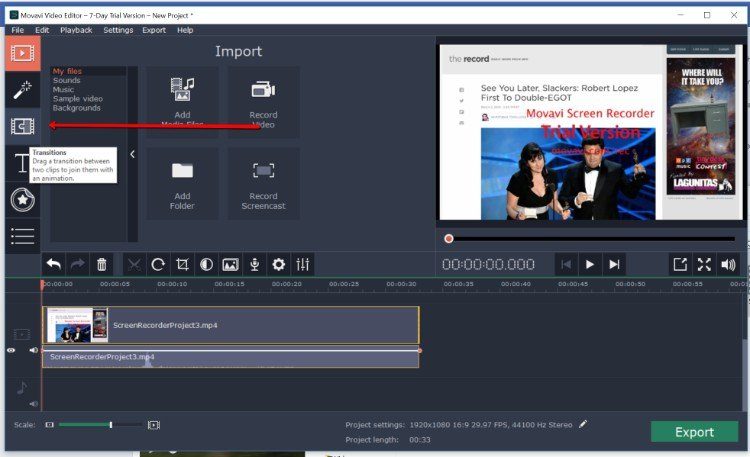The width and height of the screenshot is (750, 457).
Task: Mute the video track speaker
Action: (x=33, y=350)
